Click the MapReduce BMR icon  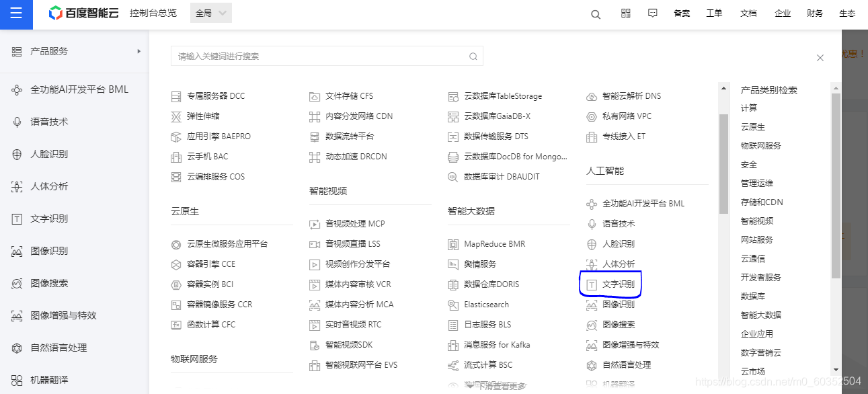coord(453,244)
